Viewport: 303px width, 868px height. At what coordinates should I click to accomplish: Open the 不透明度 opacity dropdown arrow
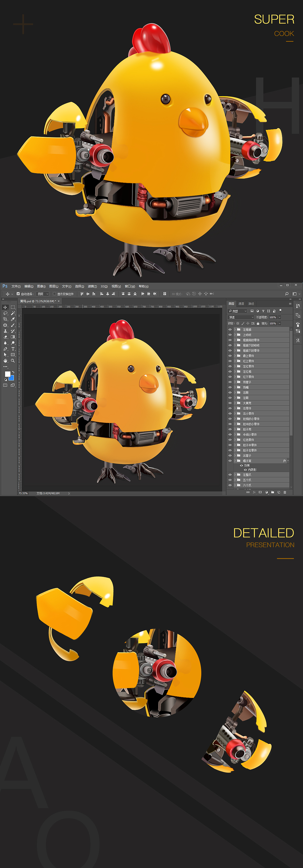[x=279, y=317]
